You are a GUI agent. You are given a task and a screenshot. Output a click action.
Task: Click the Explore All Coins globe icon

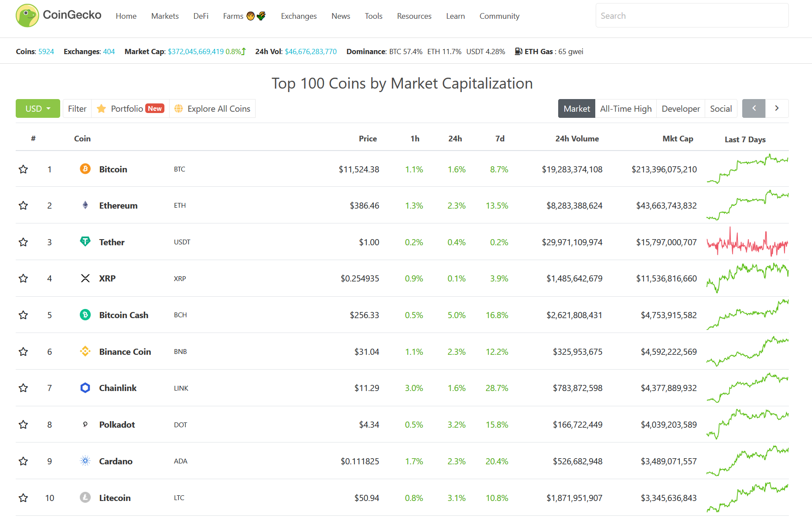[178, 109]
